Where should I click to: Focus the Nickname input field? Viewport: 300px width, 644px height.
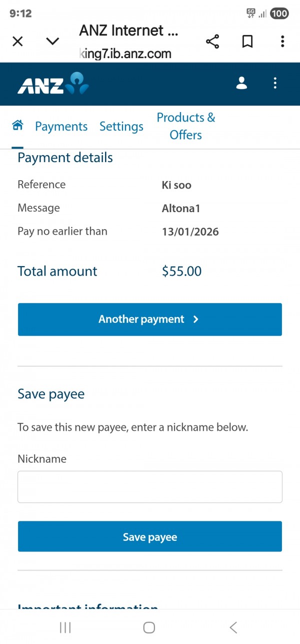click(150, 487)
